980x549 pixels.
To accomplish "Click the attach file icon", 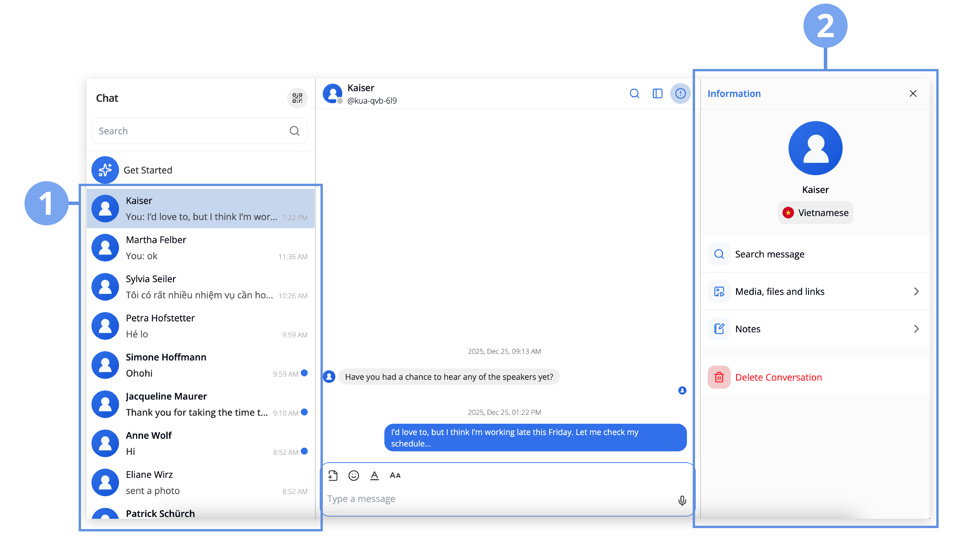I will pos(333,475).
